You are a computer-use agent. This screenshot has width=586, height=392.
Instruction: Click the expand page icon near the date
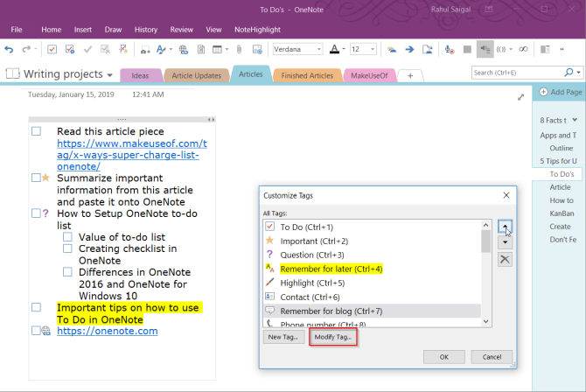521,96
